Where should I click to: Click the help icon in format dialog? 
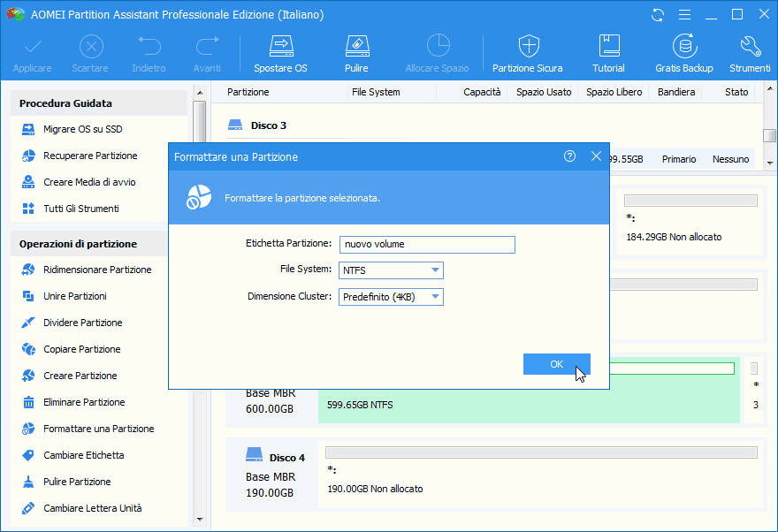[569, 156]
